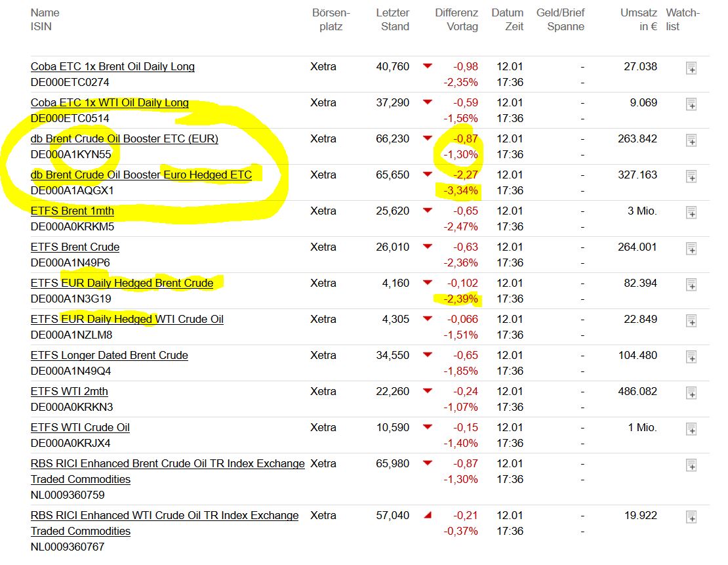Viewport: 728px width, 565px height.
Task: Add ETFS Longer Dated Brent Crude to watchlist
Action: 691,356
